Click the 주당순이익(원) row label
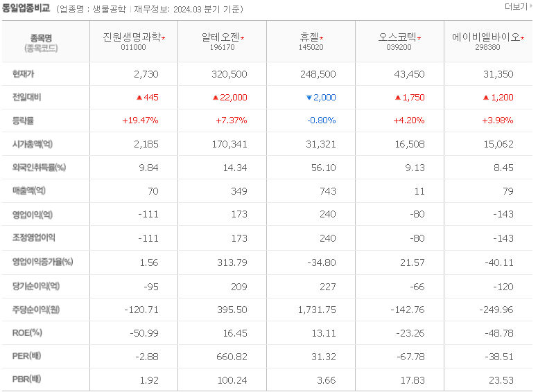Viewport: 538px width, 392px height. click(35, 310)
